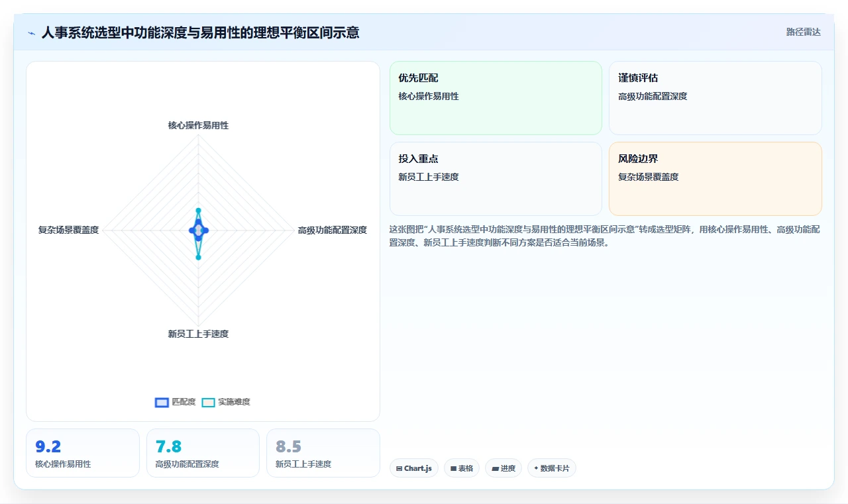Click the bottom cyan radar data point

(198, 257)
